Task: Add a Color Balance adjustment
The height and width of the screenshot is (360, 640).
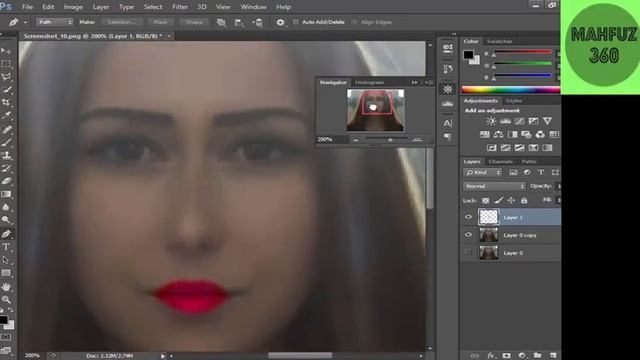Action: point(498,134)
